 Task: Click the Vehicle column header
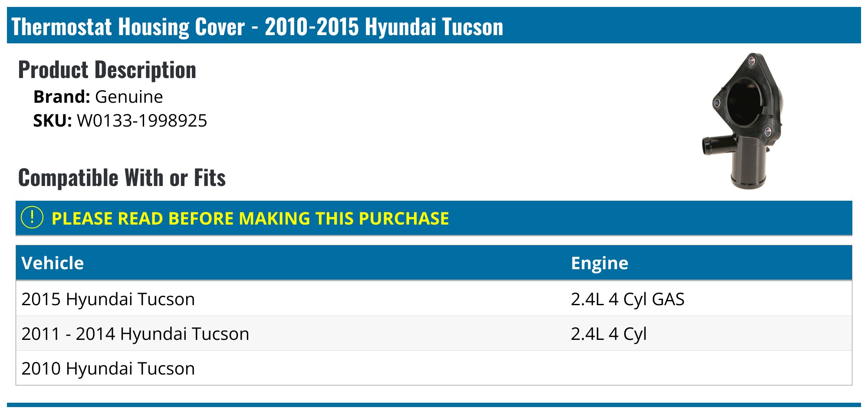(53, 263)
